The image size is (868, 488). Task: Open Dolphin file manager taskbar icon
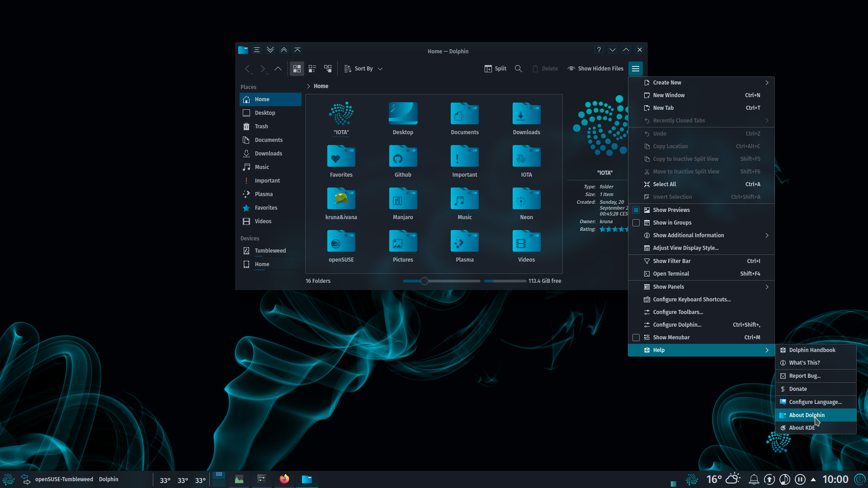307,479
